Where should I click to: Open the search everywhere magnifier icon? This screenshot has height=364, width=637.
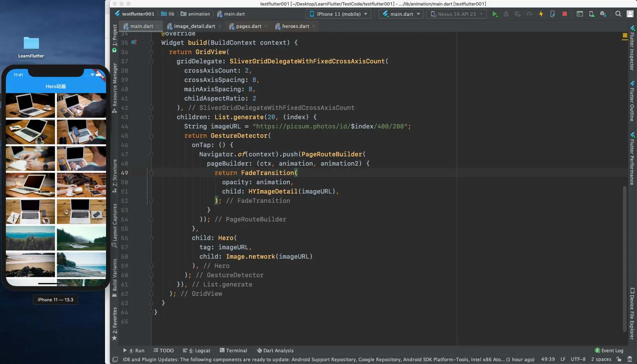coord(618,14)
